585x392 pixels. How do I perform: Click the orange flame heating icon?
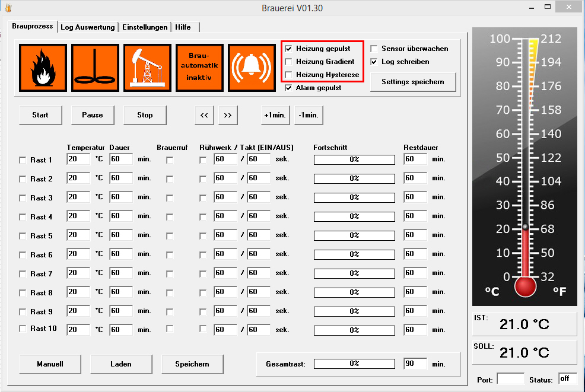pyautogui.click(x=43, y=68)
